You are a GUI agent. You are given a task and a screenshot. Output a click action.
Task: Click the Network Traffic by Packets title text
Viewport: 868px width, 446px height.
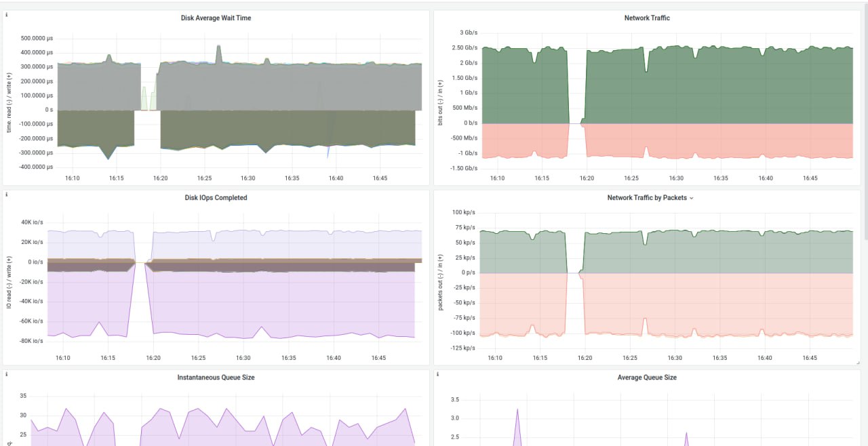(647, 198)
